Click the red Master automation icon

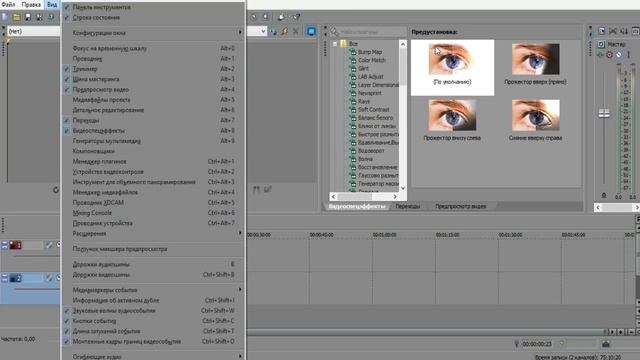[x=609, y=54]
